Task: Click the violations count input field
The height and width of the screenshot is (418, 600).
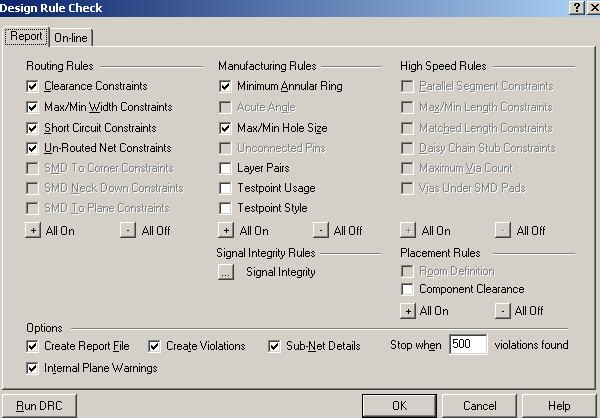Action: [467, 345]
